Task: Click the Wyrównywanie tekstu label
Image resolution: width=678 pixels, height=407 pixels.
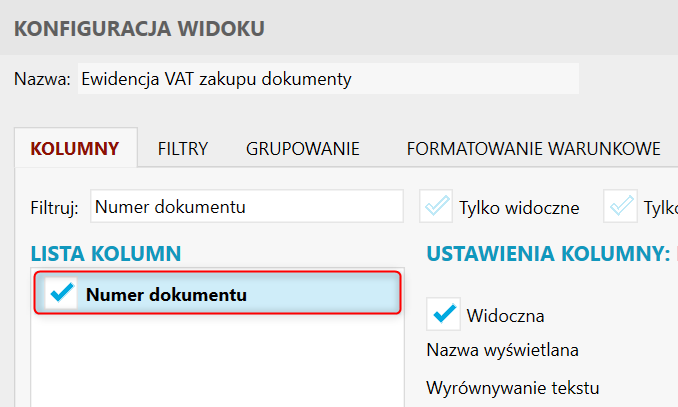Action: 513,388
